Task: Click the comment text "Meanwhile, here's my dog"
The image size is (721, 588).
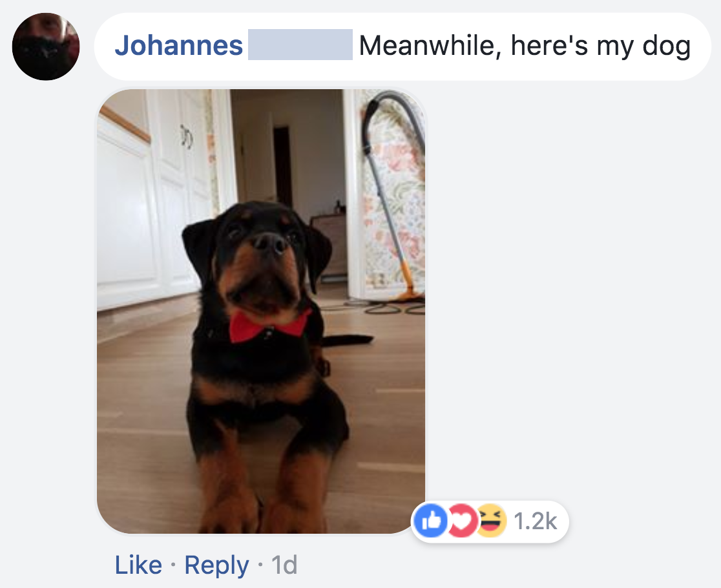Action: pyautogui.click(x=525, y=46)
